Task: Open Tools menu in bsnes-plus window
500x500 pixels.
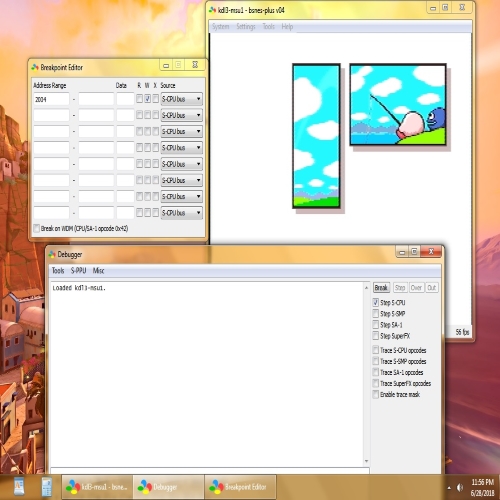Action: point(269,26)
